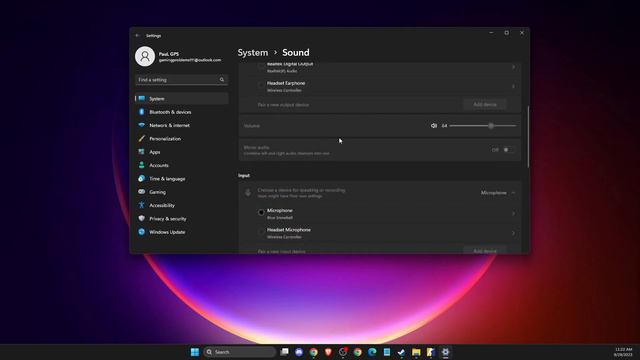Launch Microsoft Edge from the taskbar

pyautogui.click(x=372, y=352)
